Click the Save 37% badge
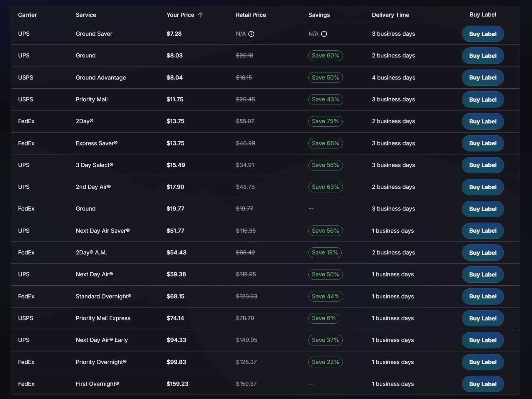532x399 pixels. tap(325, 340)
